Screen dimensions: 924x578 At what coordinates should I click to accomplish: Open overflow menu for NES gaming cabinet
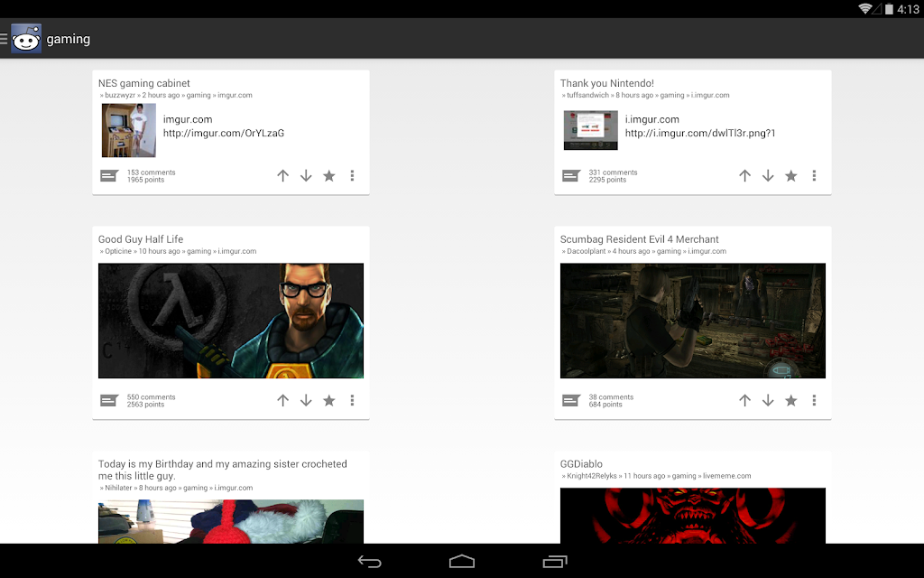coord(353,176)
